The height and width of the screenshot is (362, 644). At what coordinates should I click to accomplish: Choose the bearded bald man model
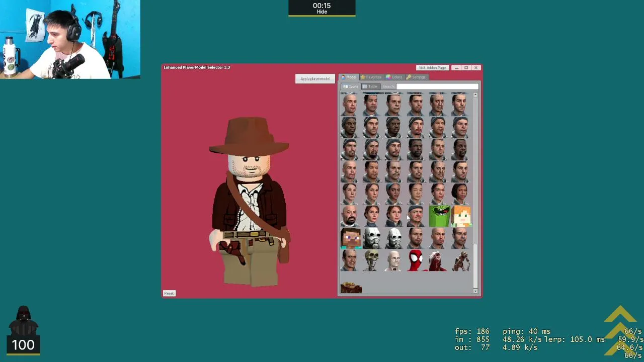[351, 216]
